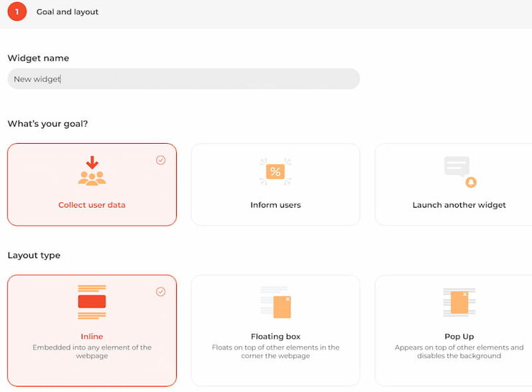Click the Inline layout illustration icon
The image size is (532, 392).
pos(92,302)
